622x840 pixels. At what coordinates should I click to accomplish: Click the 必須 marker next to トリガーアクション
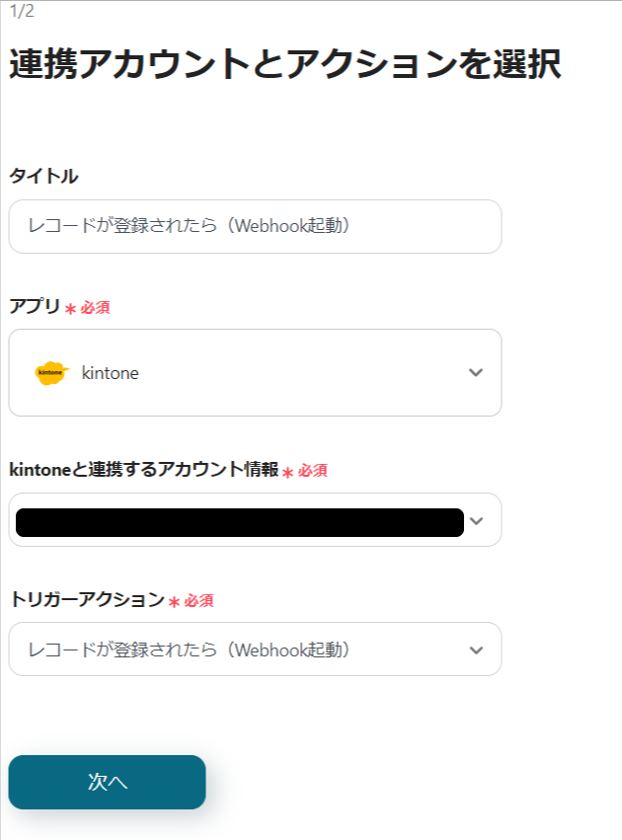(x=198, y=600)
